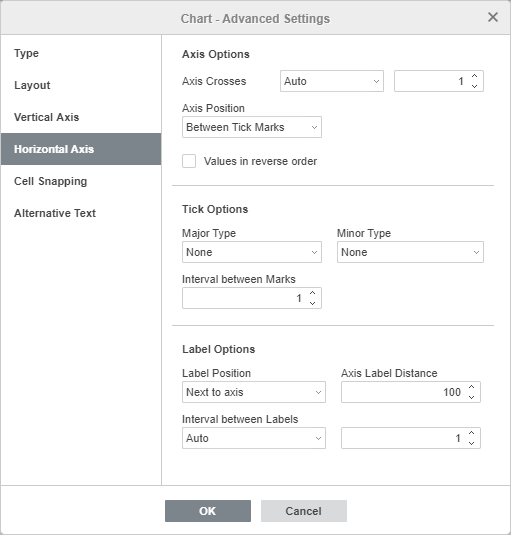Increase Interval between Marks with up arrow

point(312,293)
